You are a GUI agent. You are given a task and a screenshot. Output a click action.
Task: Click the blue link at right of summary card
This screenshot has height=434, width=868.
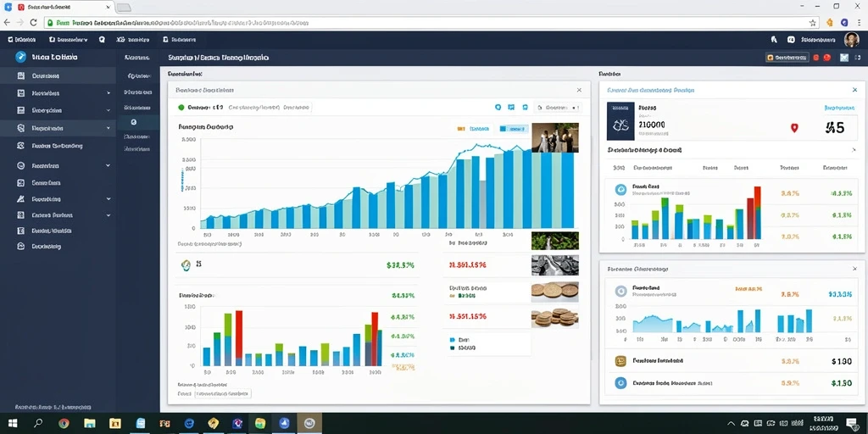(840, 108)
